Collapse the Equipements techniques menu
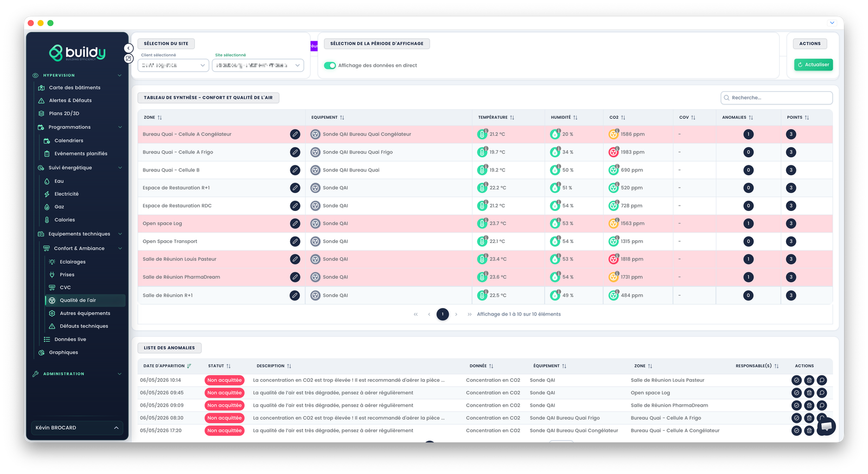The height and width of the screenshot is (474, 868). [x=120, y=234]
